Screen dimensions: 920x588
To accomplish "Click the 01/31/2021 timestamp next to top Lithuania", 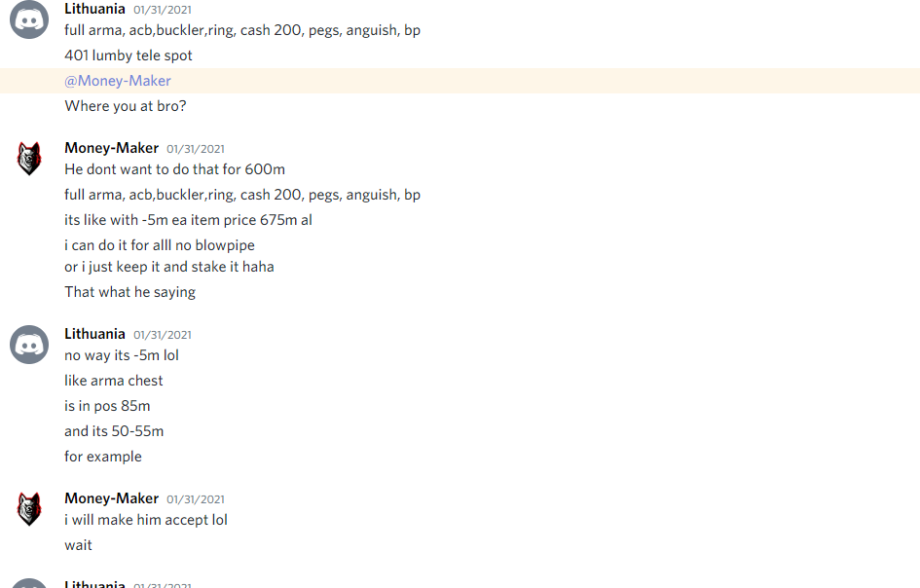I will click(162, 10).
